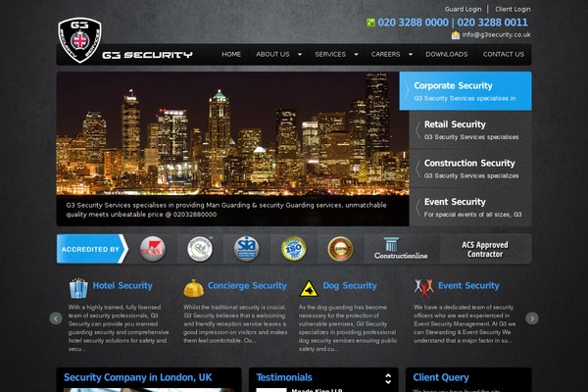Click the green phone icon

[370, 23]
